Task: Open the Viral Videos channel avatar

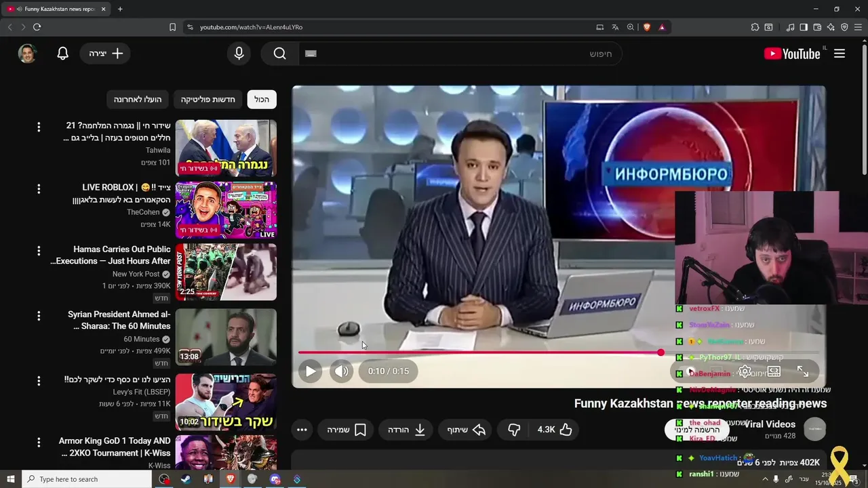Action: [815, 429]
